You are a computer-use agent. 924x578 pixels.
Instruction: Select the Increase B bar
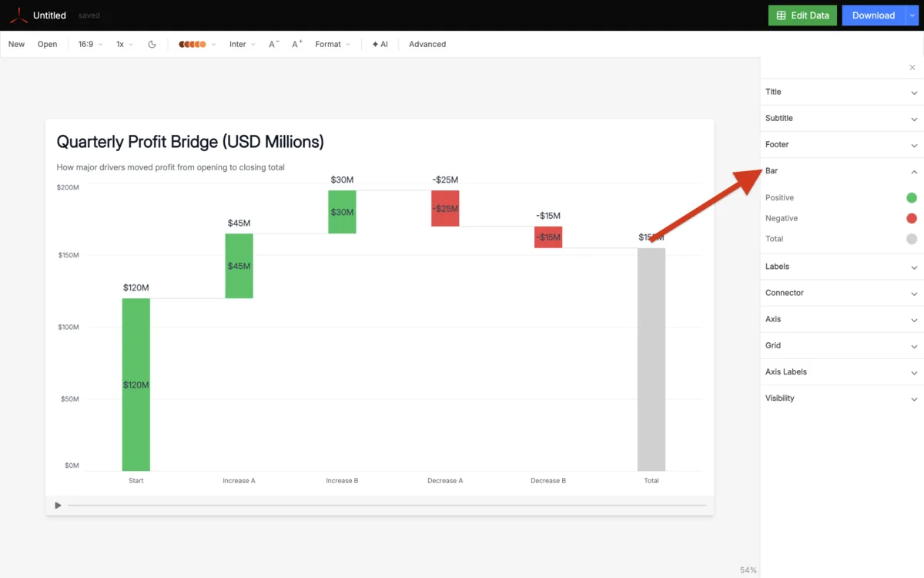tap(342, 212)
